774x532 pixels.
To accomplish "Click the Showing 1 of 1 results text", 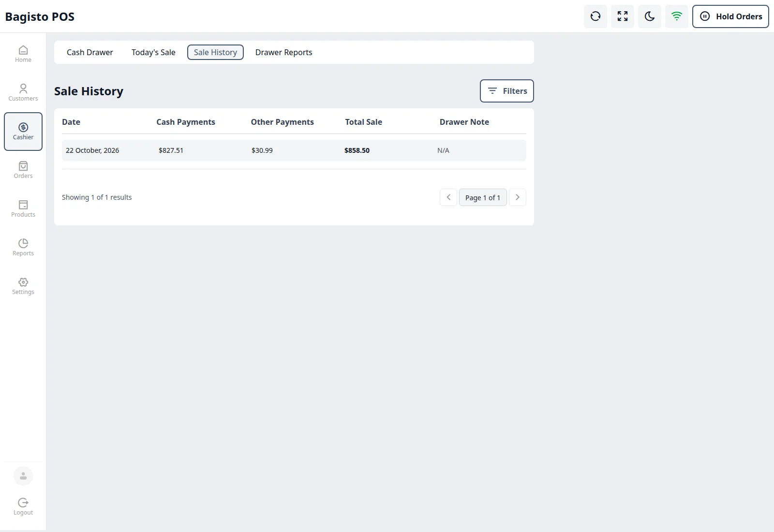I will click(97, 197).
